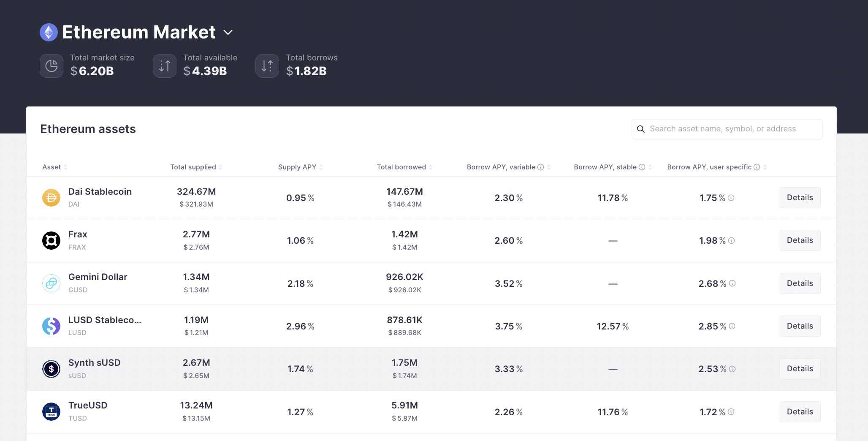Select the Dai Stablecoin asset name

100,192
